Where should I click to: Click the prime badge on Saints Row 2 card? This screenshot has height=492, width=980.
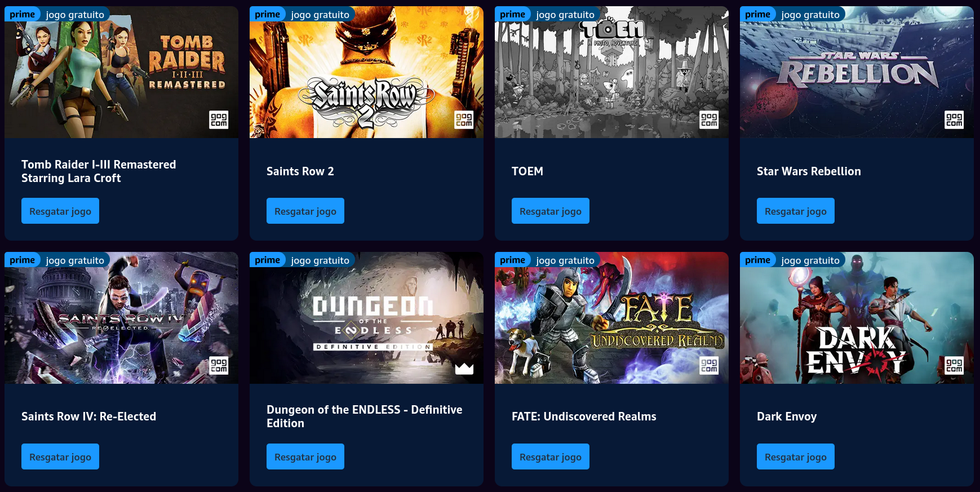(x=268, y=14)
